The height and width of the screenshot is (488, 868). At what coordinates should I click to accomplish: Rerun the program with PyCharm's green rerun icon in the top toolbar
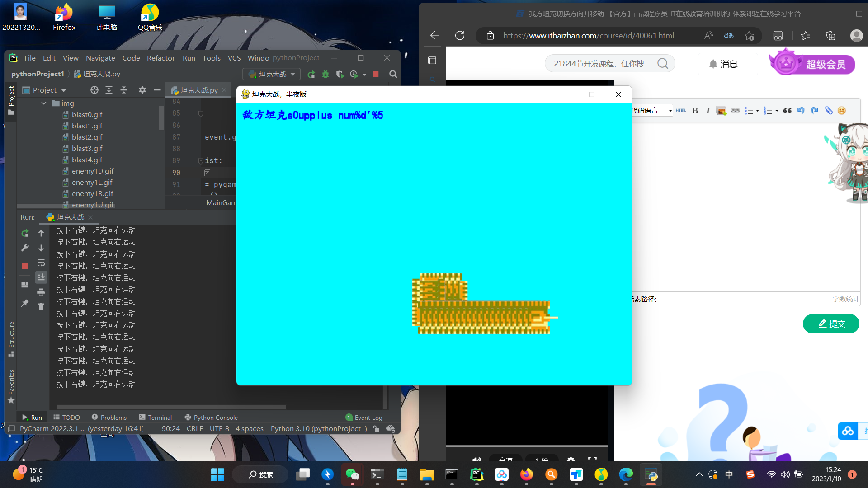pos(311,74)
